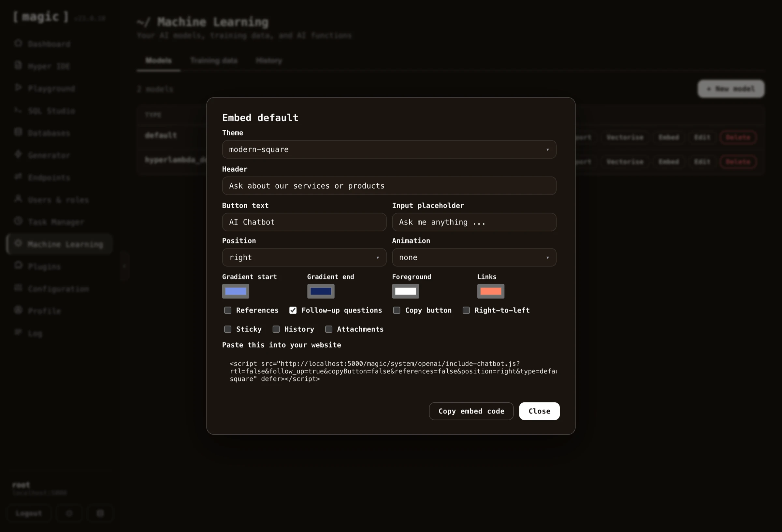Click Edit in the default model row
This screenshot has width=782, height=532.
pos(702,137)
